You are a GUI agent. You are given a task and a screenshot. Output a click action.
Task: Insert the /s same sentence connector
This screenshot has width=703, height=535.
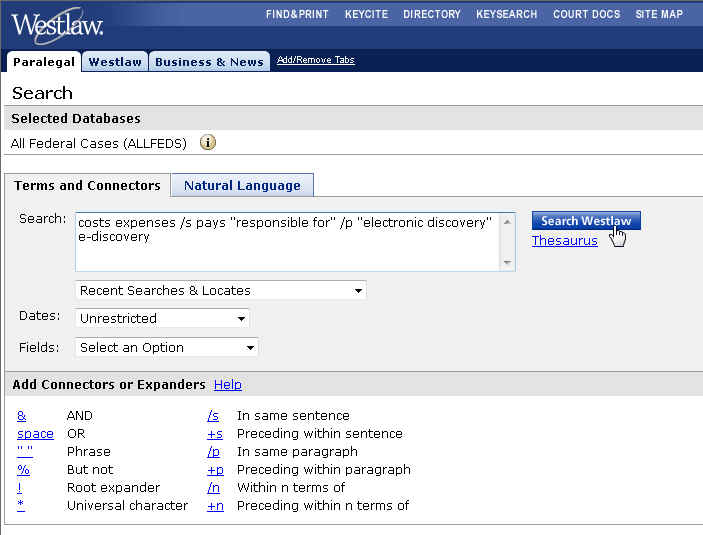pos(212,415)
